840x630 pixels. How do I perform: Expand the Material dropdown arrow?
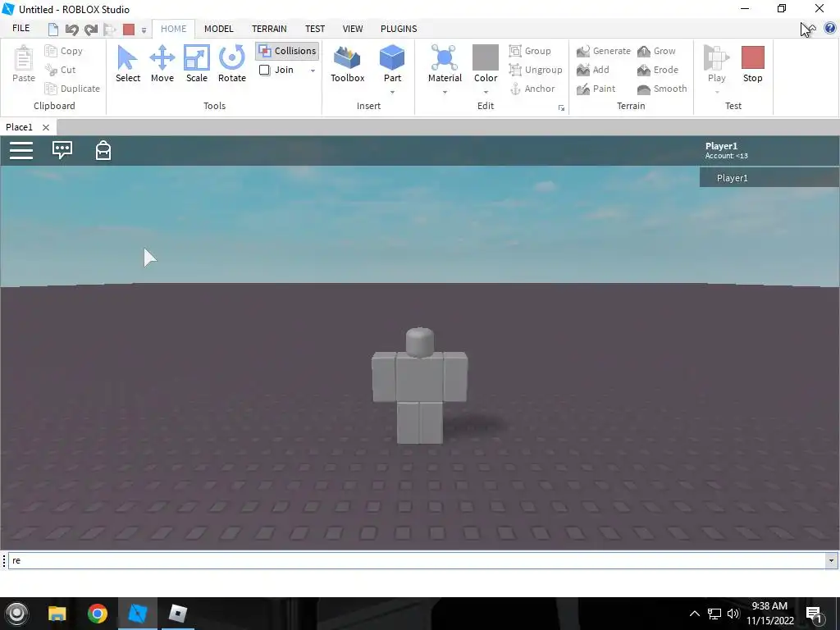445,92
